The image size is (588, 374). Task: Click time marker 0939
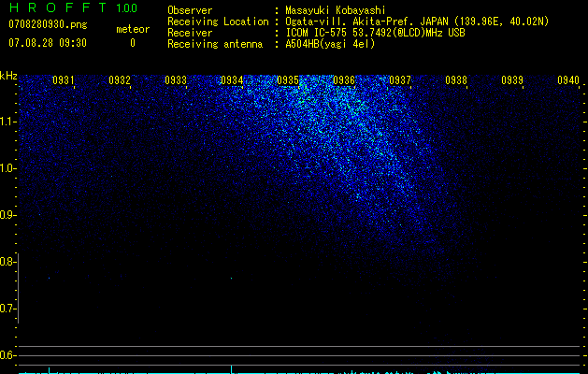point(512,80)
